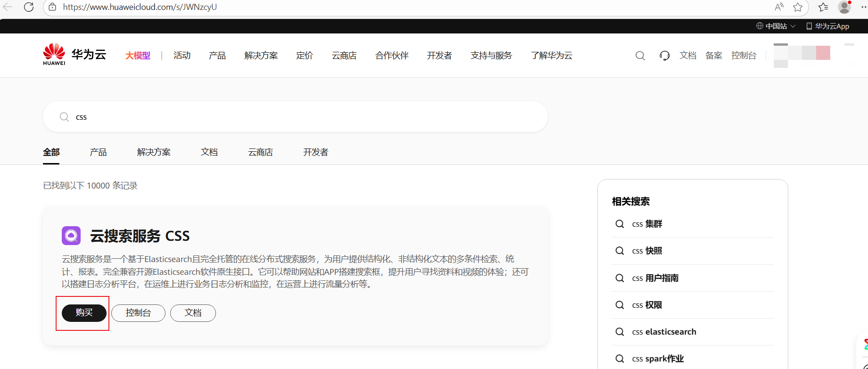Open 备案 link in header

click(714, 56)
